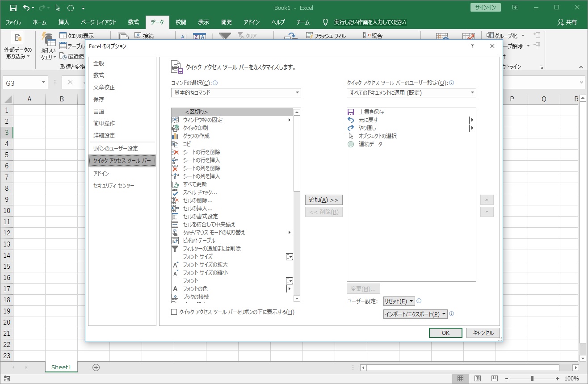Select Merge and Center (セルを結合して中央揃え) icon
Viewport: 588px width, 384px height.
click(x=175, y=224)
